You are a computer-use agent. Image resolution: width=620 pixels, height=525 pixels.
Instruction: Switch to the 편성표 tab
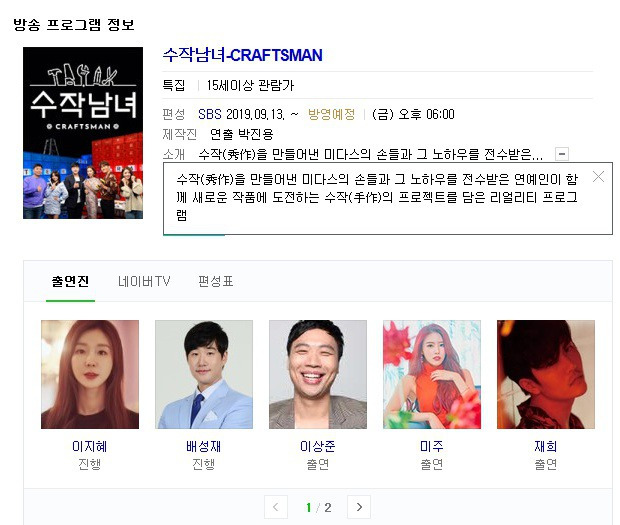click(215, 281)
